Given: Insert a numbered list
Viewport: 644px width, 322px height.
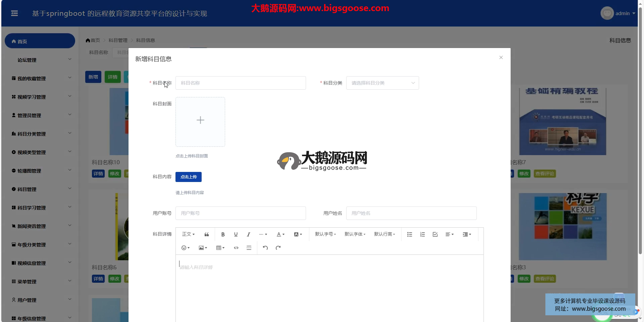Looking at the screenshot, I should pyautogui.click(x=422, y=234).
